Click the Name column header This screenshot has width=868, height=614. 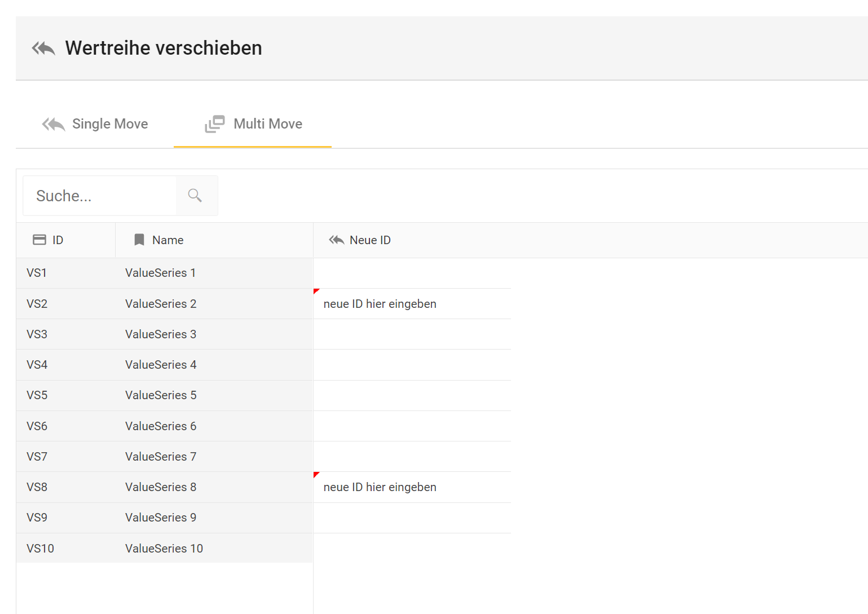pyautogui.click(x=168, y=239)
